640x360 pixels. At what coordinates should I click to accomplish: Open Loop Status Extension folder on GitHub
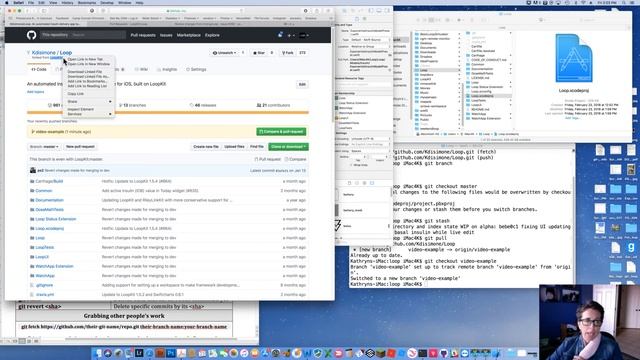pyautogui.click(x=56, y=219)
